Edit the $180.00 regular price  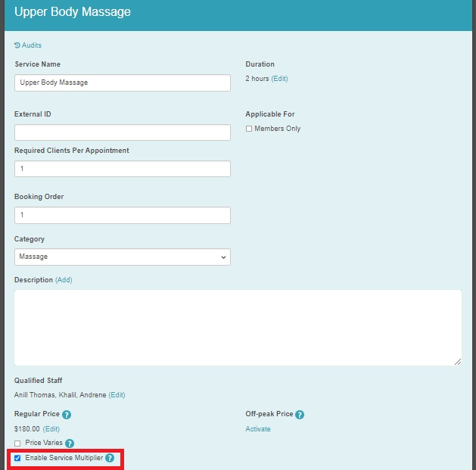click(51, 429)
